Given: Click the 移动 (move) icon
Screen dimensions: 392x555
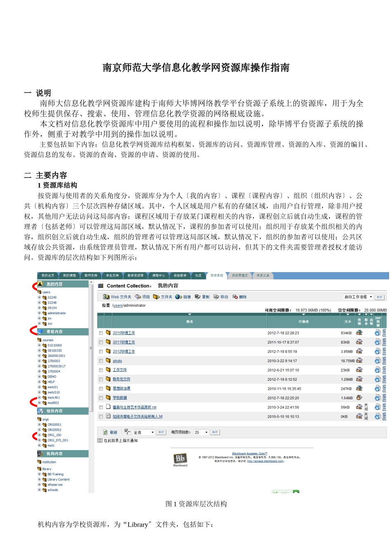Looking at the screenshot, I should pos(216,297).
